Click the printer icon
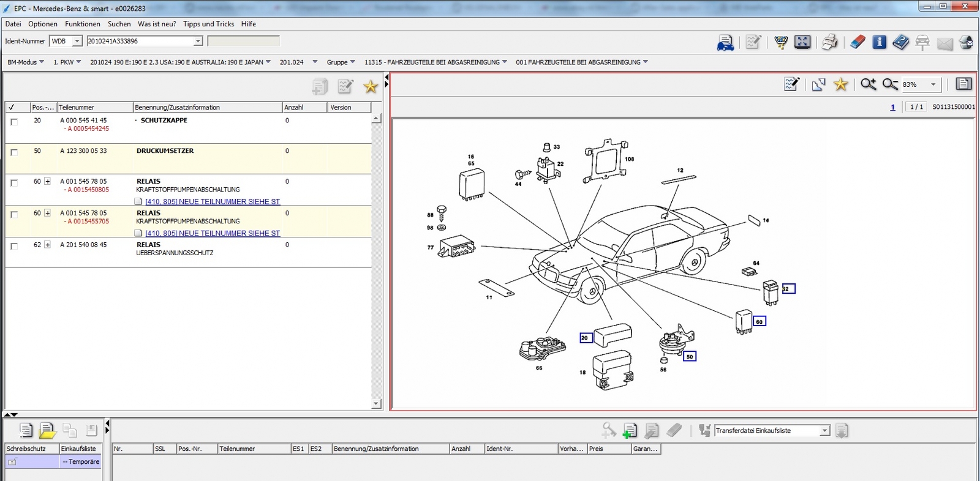Screen dimensions: 980x481 [x=830, y=42]
